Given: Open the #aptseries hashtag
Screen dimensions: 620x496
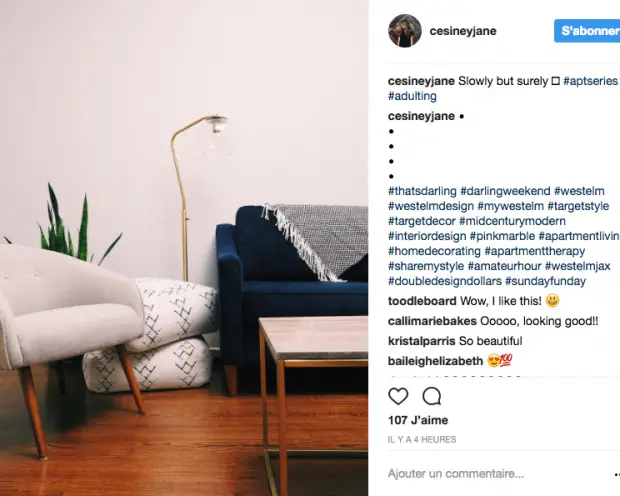Looking at the screenshot, I should 590,81.
